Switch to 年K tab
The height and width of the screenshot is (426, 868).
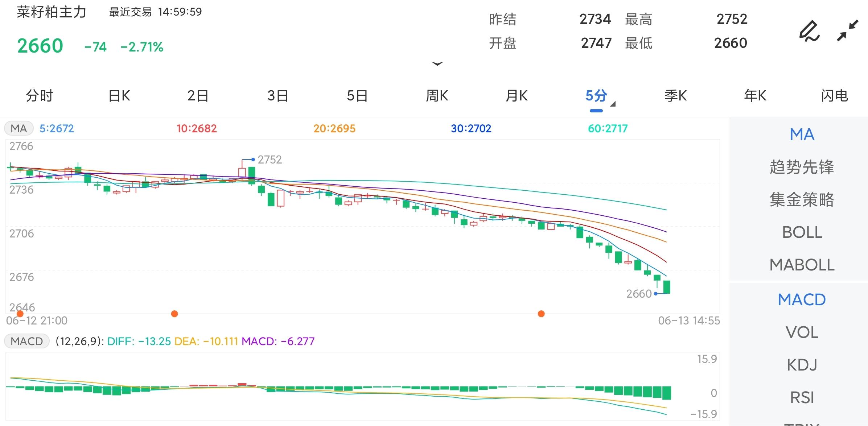pyautogui.click(x=755, y=96)
